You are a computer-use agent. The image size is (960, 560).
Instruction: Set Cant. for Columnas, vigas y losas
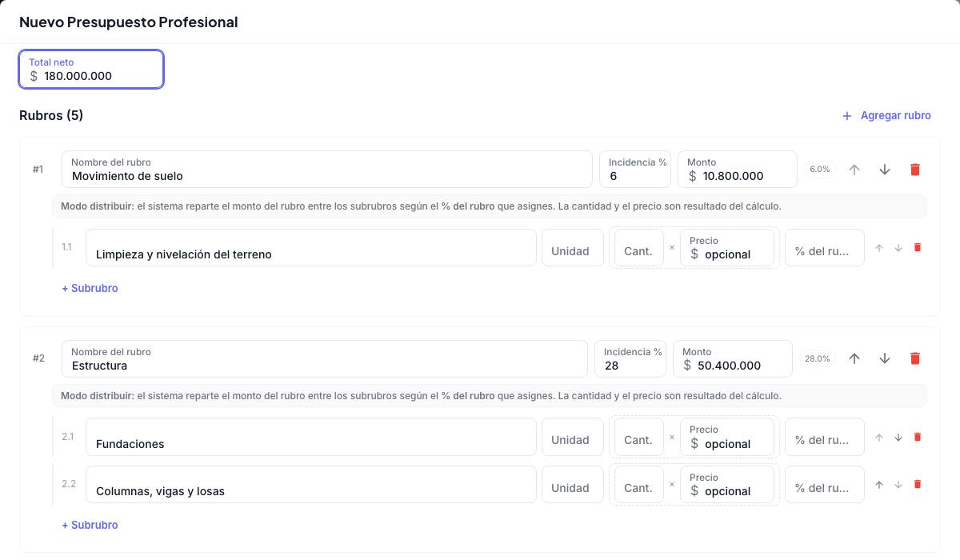coord(639,485)
